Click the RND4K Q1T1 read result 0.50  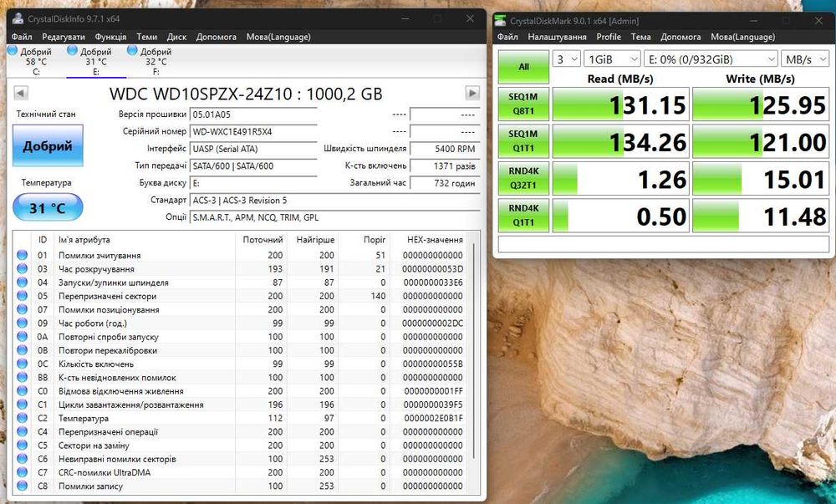coord(620,216)
